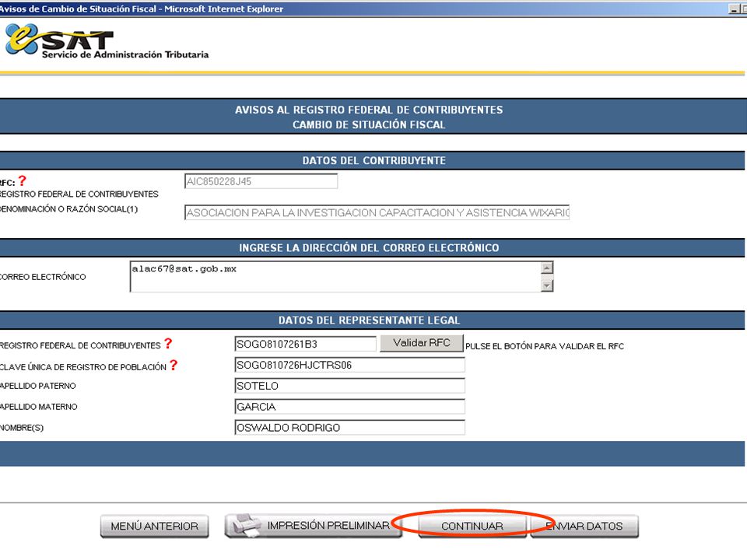
Task: Click the 'APELLIDO MATERNO' label
Action: (39, 407)
